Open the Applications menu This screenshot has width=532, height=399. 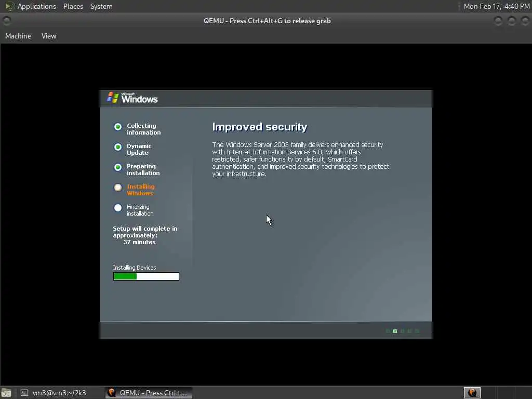pyautogui.click(x=37, y=6)
